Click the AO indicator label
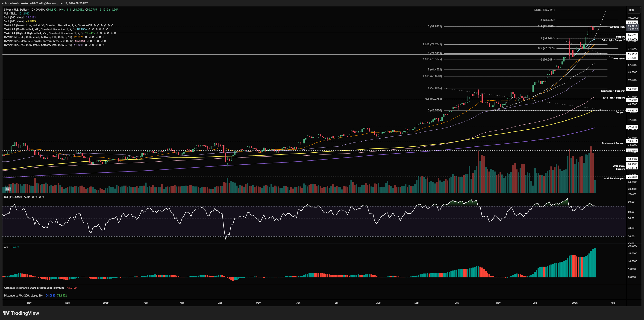 pos(6,247)
